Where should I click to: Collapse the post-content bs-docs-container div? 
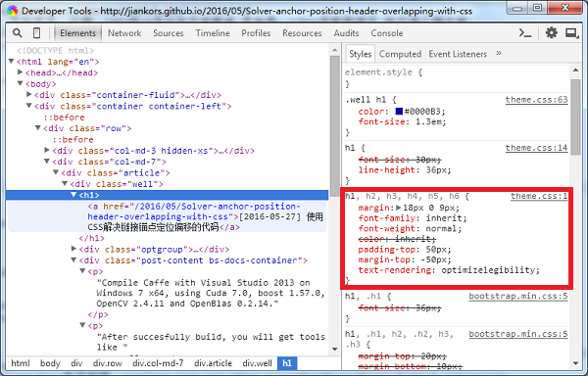coord(73,259)
